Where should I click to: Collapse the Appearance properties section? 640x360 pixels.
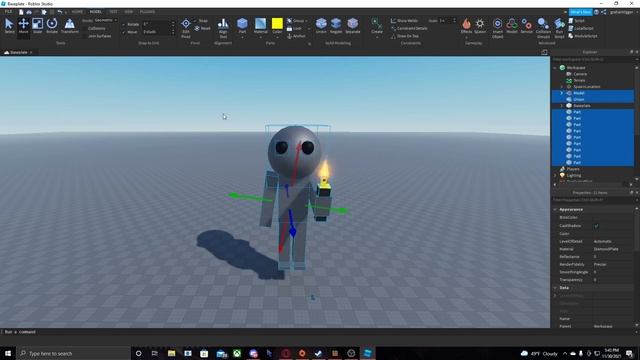(x=555, y=209)
